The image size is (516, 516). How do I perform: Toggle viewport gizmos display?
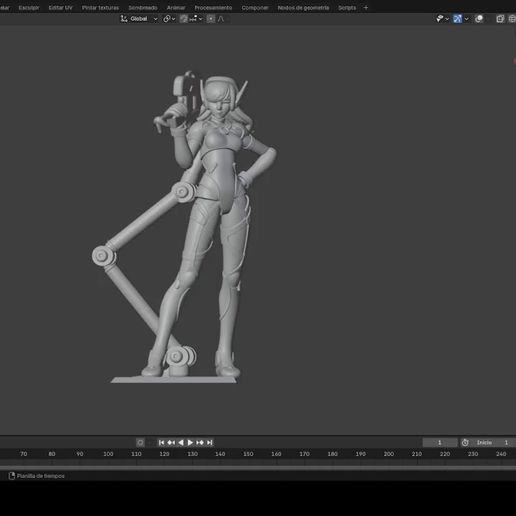pyautogui.click(x=457, y=19)
